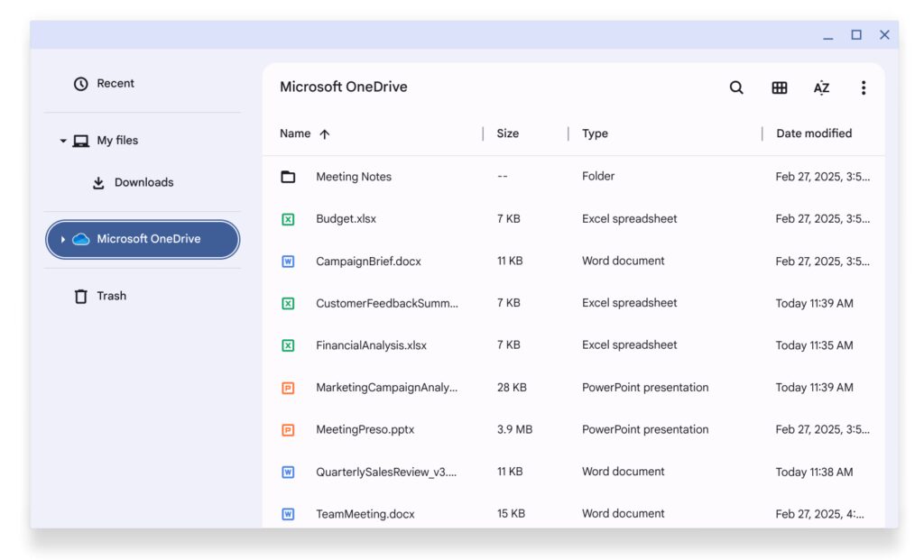Switch to grid view using the thumbnail icon
Viewport: 924px width, 560px height.
(779, 87)
